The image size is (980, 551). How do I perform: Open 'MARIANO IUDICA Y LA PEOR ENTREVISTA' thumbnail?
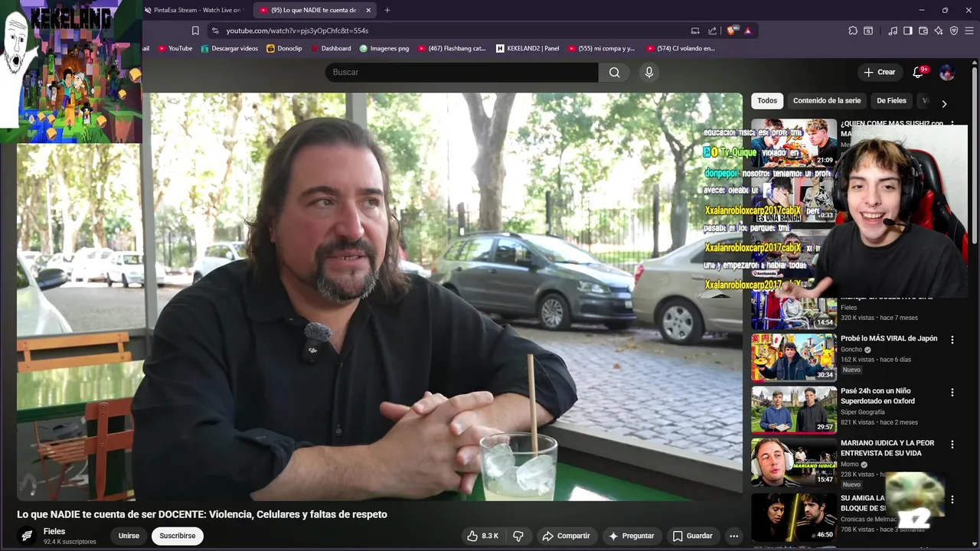(794, 461)
